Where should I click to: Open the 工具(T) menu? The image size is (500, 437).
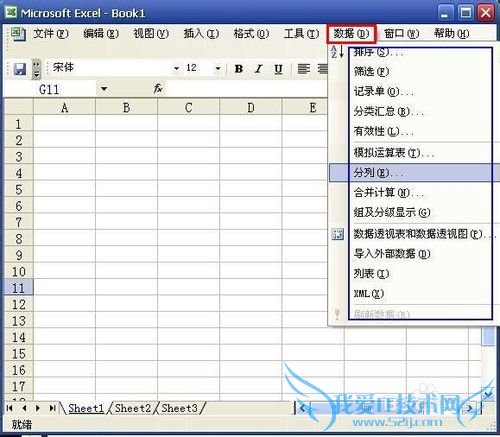coord(301,34)
